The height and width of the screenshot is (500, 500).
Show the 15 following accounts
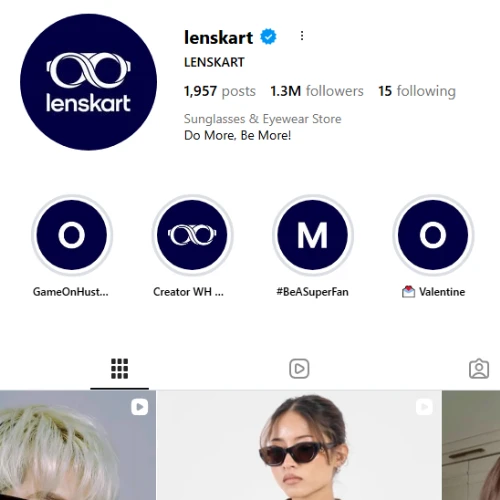coord(417,91)
